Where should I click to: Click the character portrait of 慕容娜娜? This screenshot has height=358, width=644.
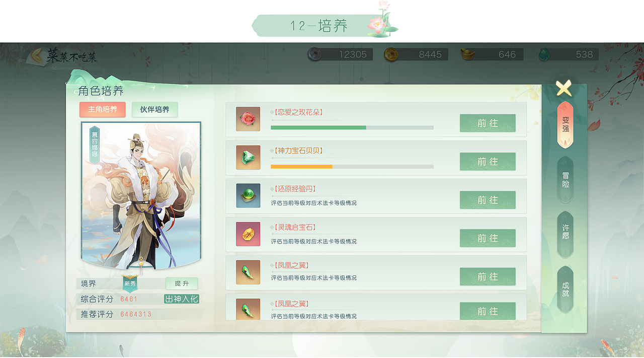(x=141, y=195)
